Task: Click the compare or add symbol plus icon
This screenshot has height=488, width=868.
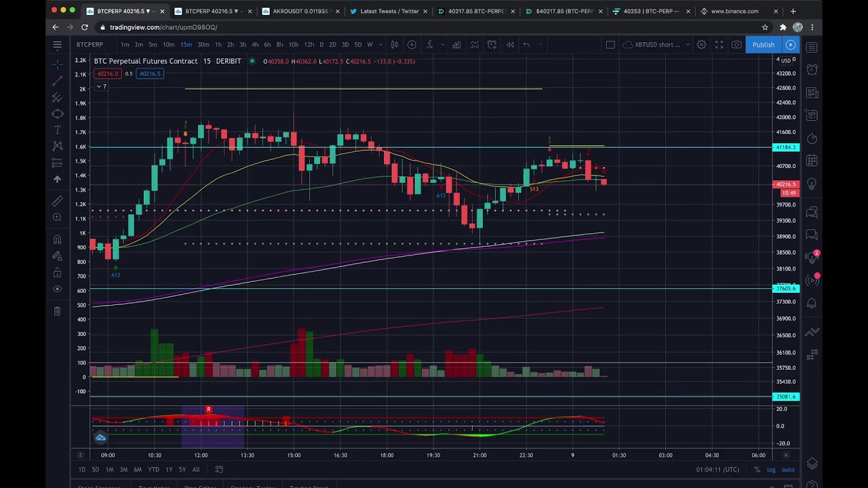Action: [x=412, y=45]
